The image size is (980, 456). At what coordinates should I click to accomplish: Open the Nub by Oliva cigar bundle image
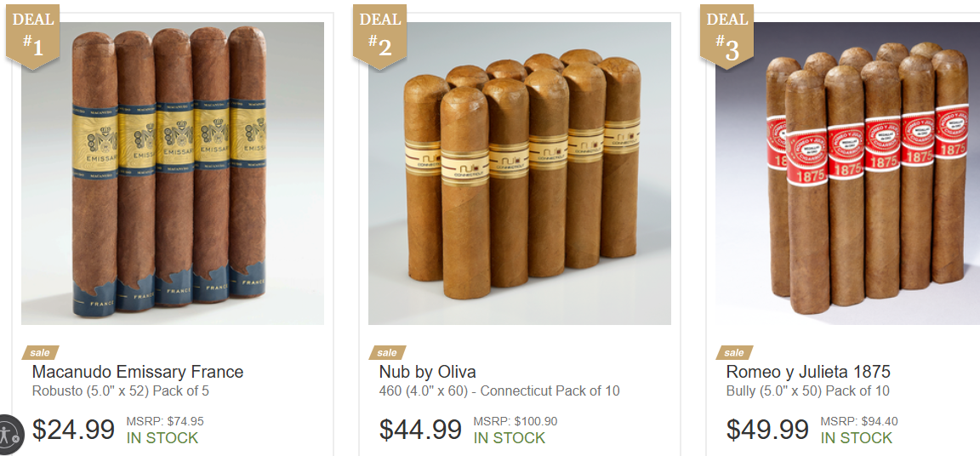pyautogui.click(x=520, y=174)
